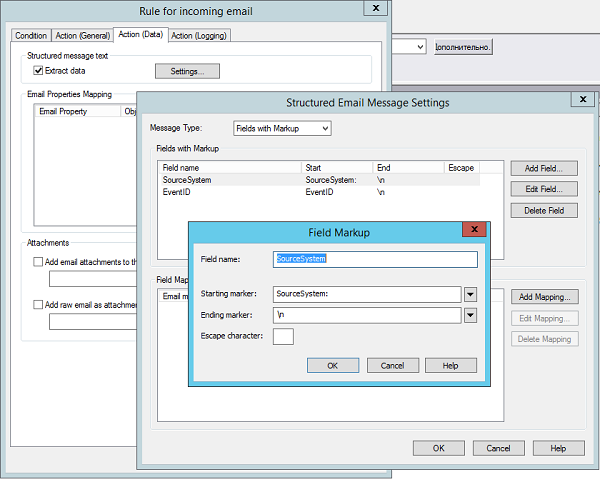Click Cancel in Structured Email Message Settings
Image resolution: width=600 pixels, height=482 pixels.
click(499, 448)
